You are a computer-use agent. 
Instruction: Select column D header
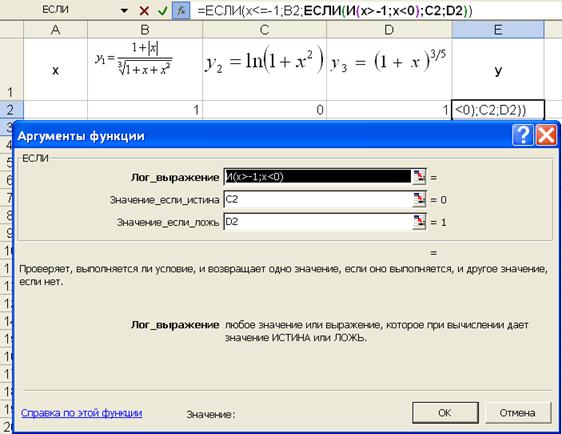pos(389,30)
